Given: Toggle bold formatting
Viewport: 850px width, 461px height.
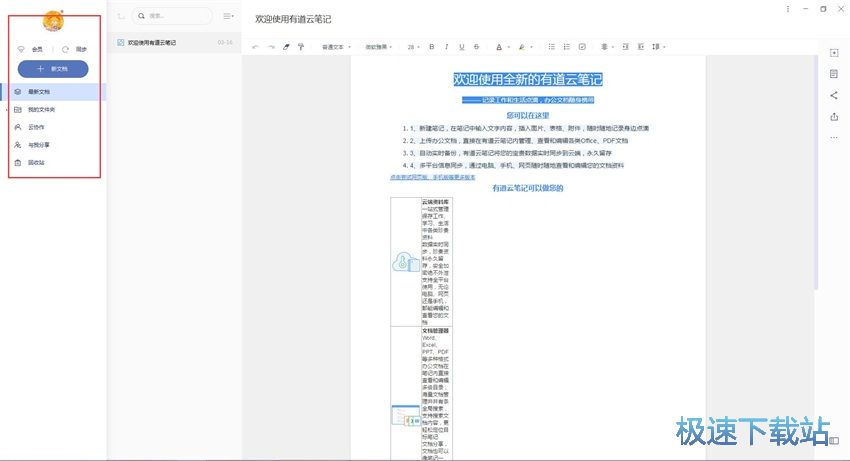Looking at the screenshot, I should point(432,47).
